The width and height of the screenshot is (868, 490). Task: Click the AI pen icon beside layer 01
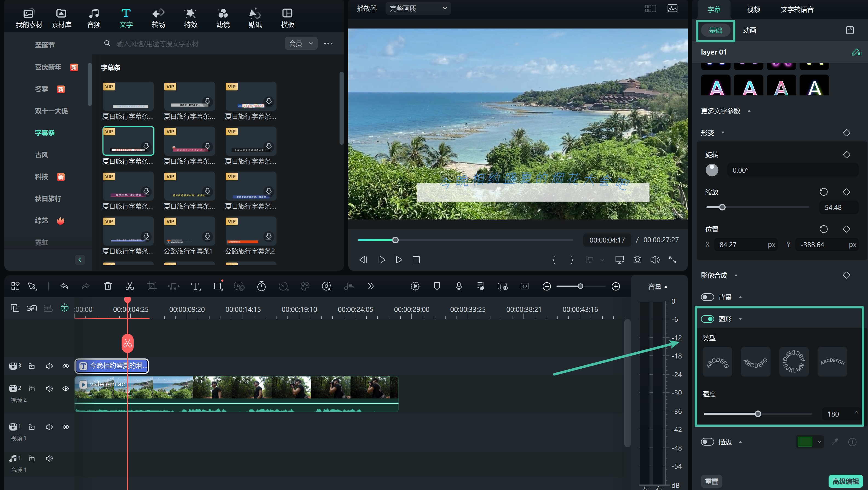tap(856, 52)
